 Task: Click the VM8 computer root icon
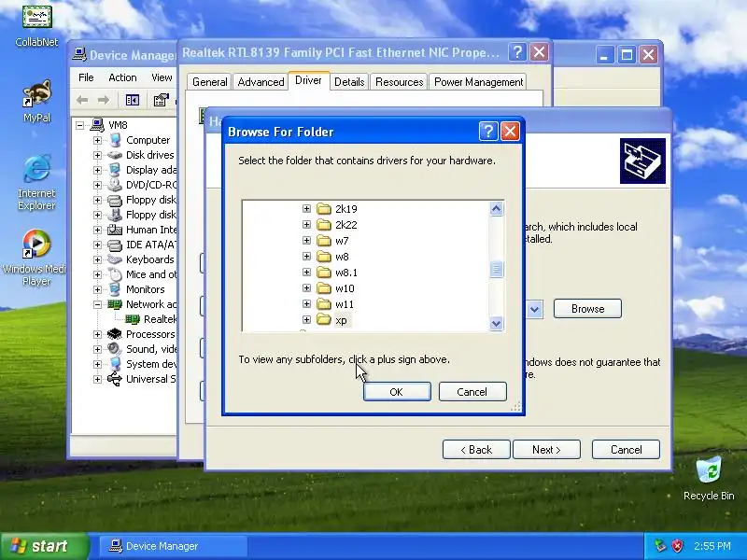[97, 125]
